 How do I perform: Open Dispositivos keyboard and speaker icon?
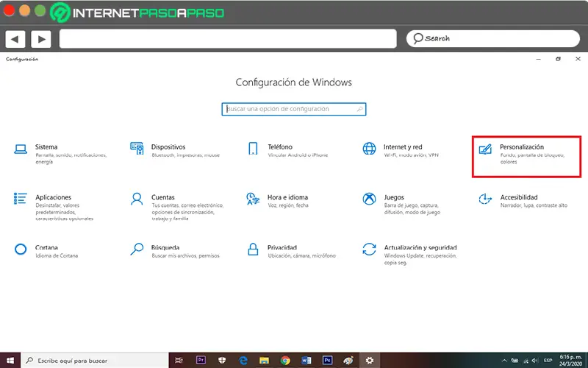tap(137, 149)
